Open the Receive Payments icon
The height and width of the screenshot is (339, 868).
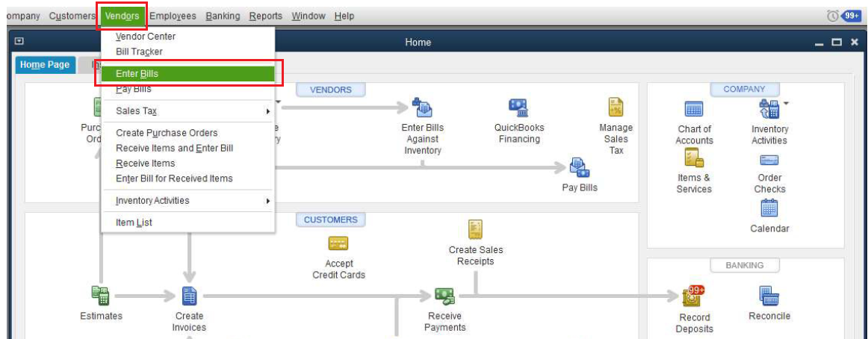(445, 296)
